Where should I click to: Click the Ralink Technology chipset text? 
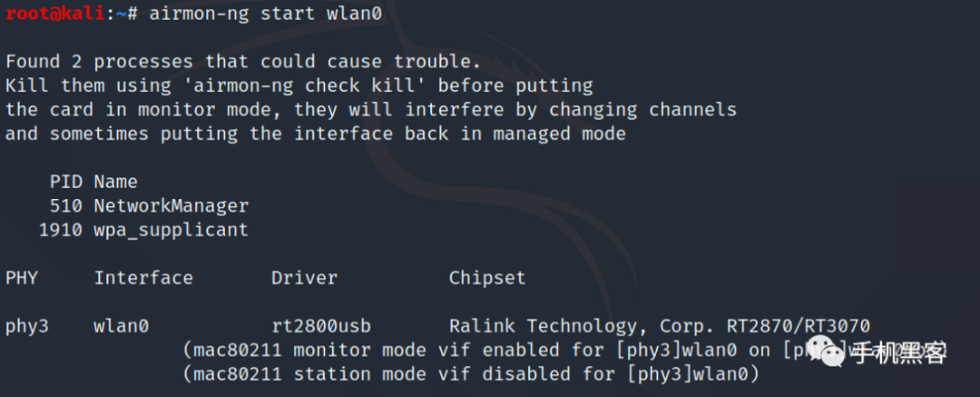pos(660,326)
